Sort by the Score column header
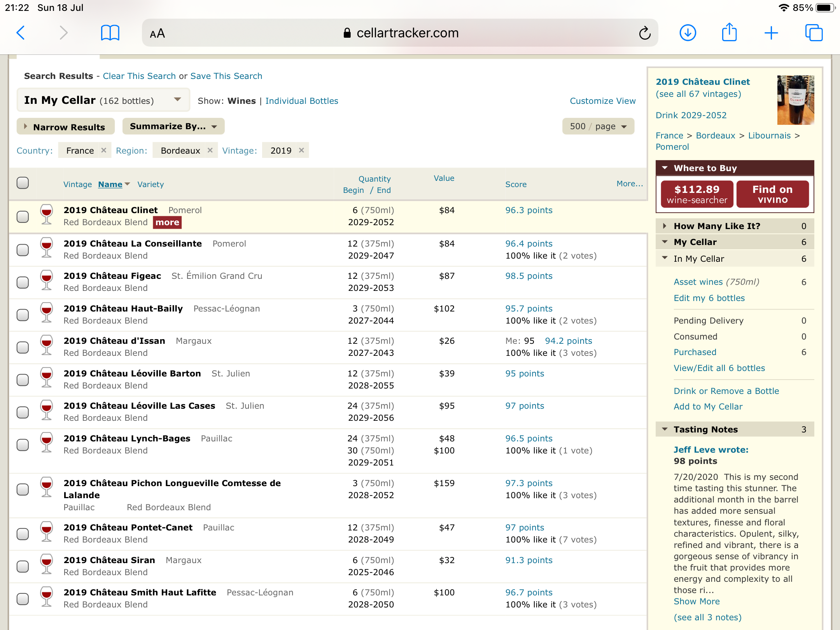The height and width of the screenshot is (630, 840). (516, 184)
